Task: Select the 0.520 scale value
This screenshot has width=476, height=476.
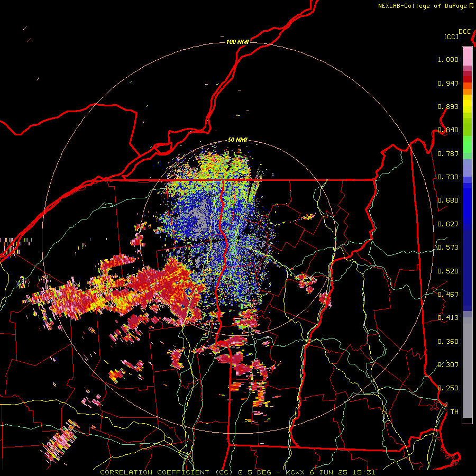Action: pyautogui.click(x=448, y=271)
